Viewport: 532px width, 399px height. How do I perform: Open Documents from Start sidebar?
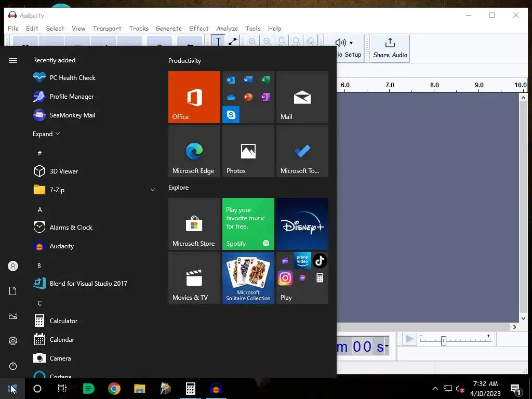[13, 291]
